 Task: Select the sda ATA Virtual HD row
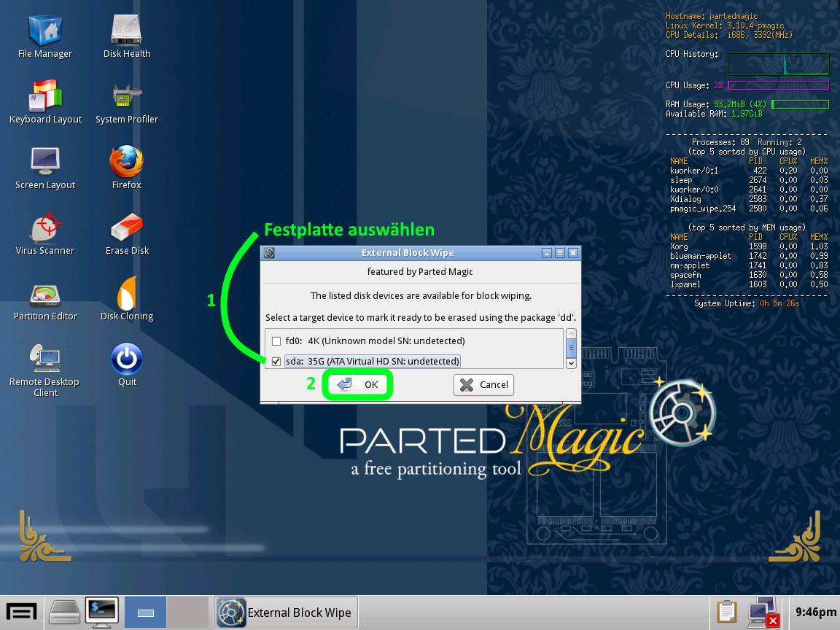[x=373, y=362]
